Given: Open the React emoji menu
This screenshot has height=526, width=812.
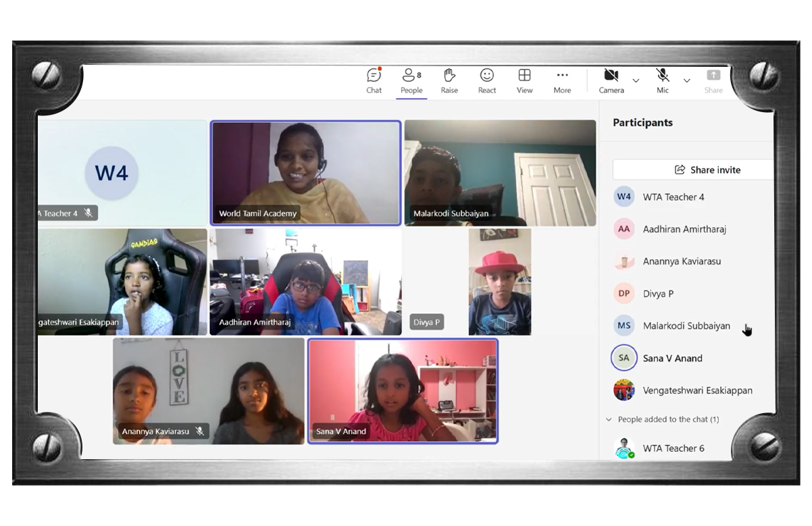Looking at the screenshot, I should pos(486,80).
